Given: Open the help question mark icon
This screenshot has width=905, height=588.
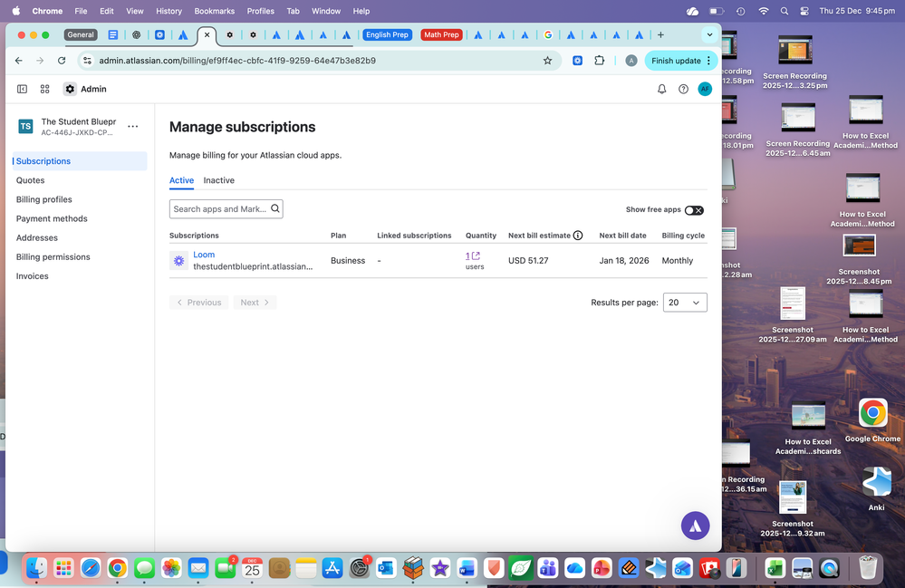Looking at the screenshot, I should pos(683,89).
